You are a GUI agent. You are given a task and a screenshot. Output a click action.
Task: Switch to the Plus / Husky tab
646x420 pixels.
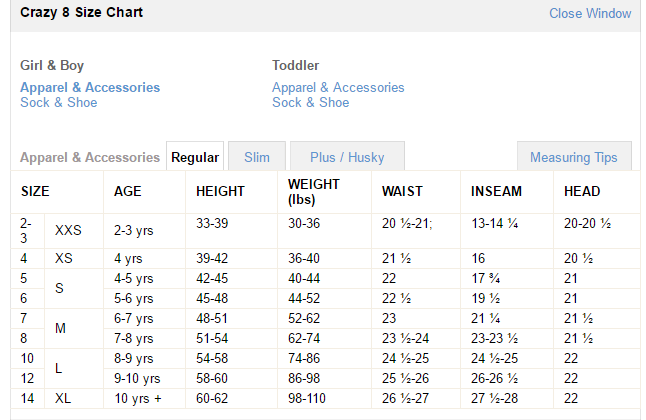pyautogui.click(x=347, y=157)
